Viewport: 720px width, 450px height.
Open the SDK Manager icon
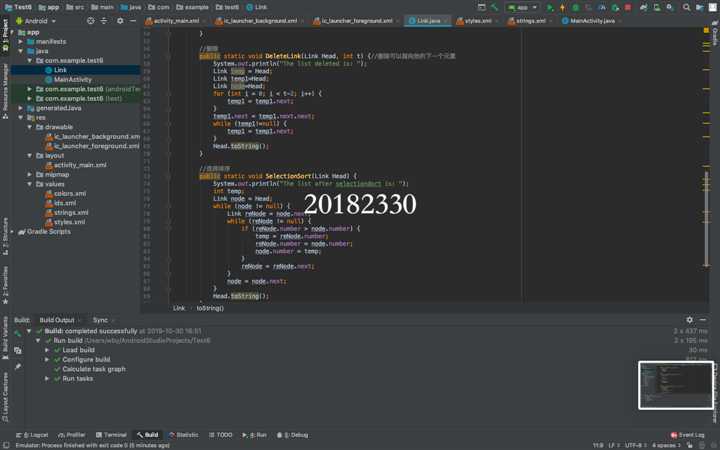click(669, 7)
